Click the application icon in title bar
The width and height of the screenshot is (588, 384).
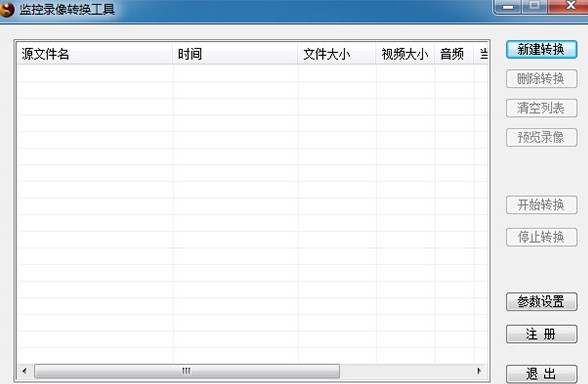7,9
